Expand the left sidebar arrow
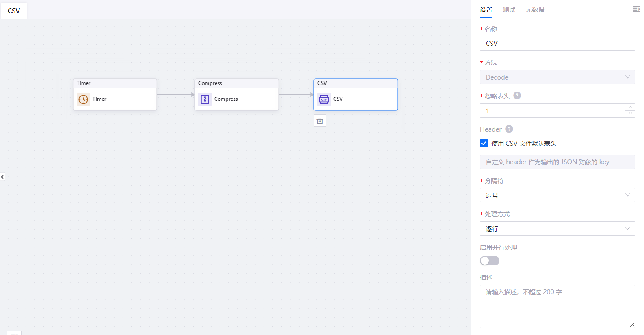 click(2, 177)
